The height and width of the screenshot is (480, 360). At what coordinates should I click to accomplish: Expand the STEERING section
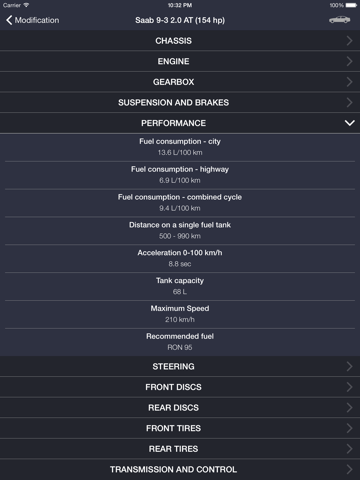pos(180,367)
